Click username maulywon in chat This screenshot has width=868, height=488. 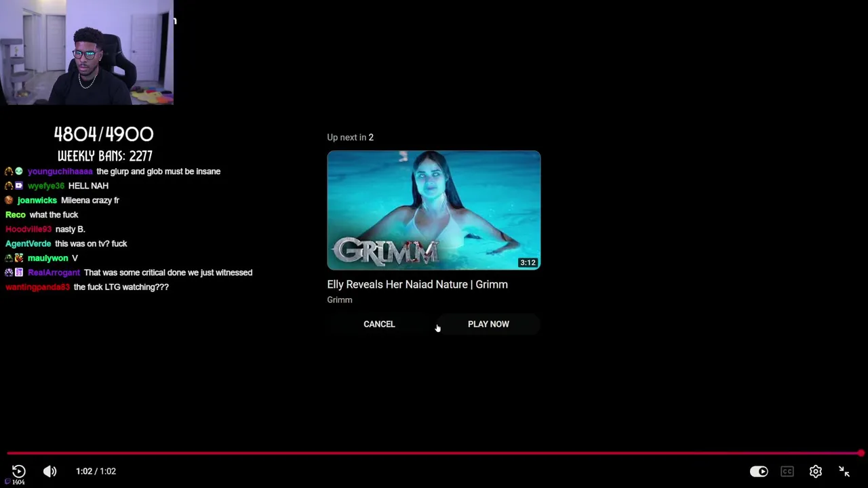[x=48, y=258]
